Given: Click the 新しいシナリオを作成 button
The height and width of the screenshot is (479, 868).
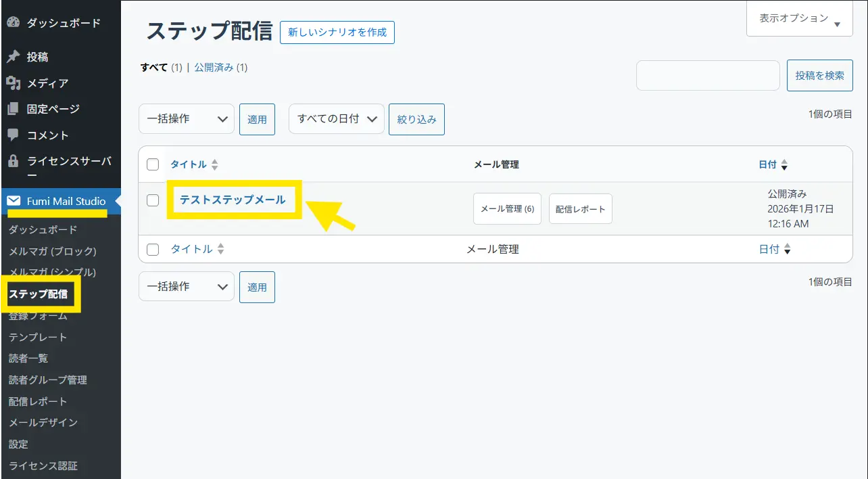Looking at the screenshot, I should [337, 32].
